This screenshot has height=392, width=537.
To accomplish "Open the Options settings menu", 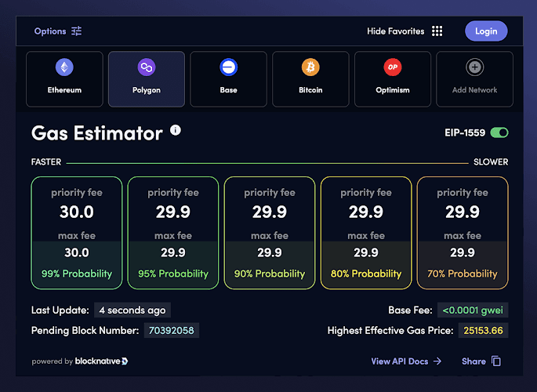I will (50, 31).
